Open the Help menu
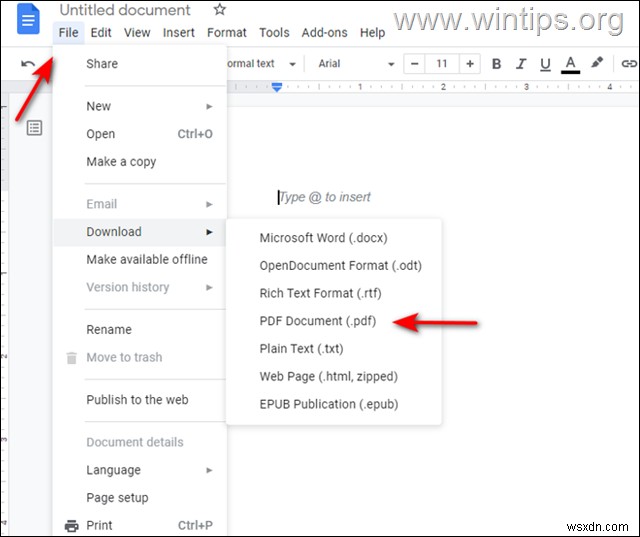The width and height of the screenshot is (640, 537). [x=372, y=32]
